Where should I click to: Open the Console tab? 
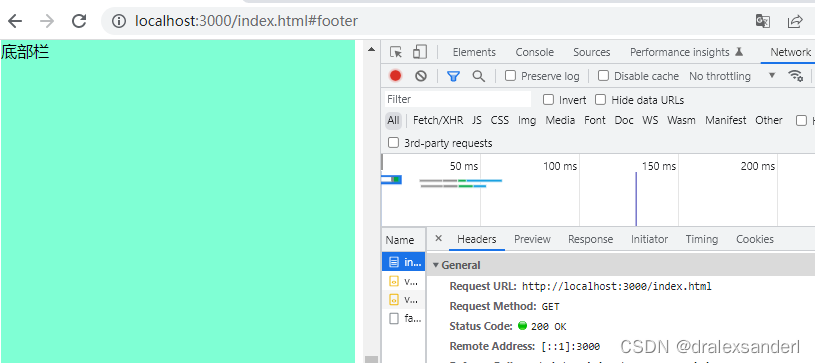[534, 52]
